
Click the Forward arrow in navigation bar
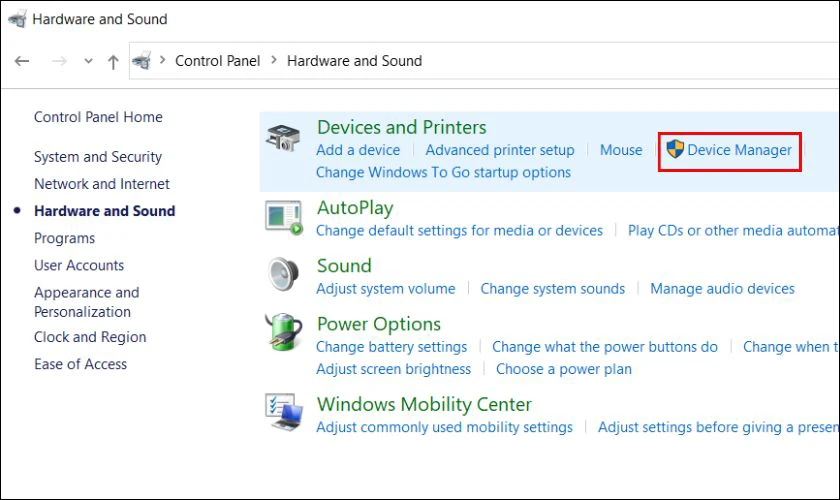pos(59,61)
